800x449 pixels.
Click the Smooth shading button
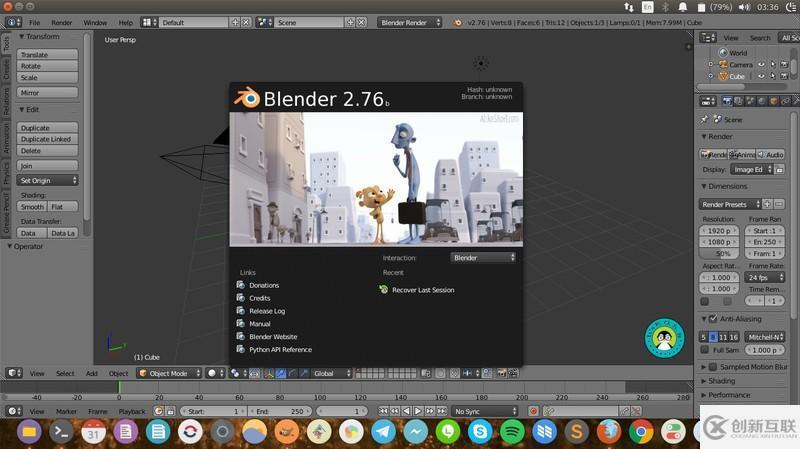(33, 207)
